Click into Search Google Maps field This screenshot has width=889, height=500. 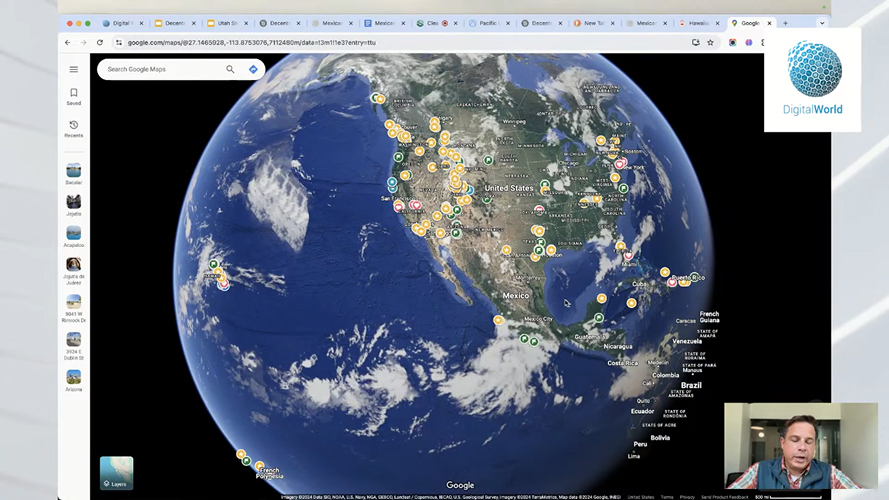click(x=160, y=69)
